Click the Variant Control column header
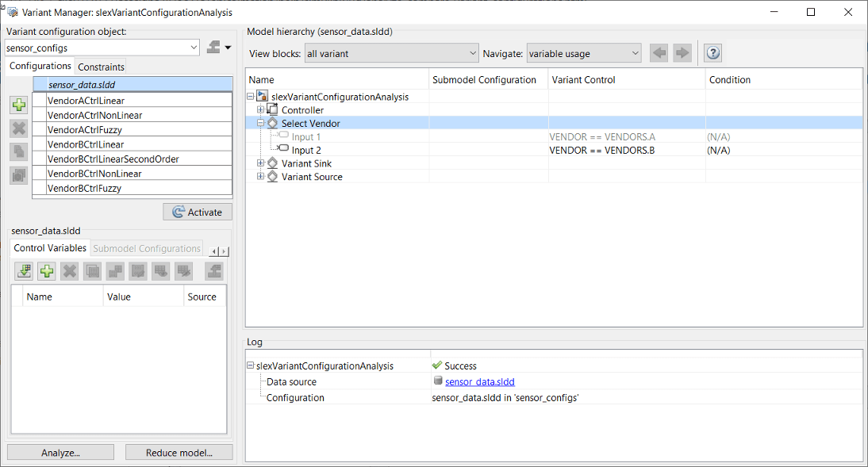This screenshot has height=467, width=868. [627, 79]
